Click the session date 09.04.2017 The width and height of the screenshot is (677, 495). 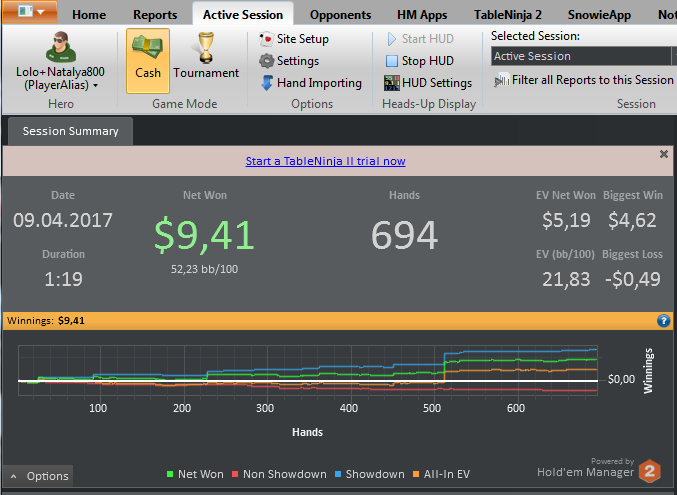[63, 220]
